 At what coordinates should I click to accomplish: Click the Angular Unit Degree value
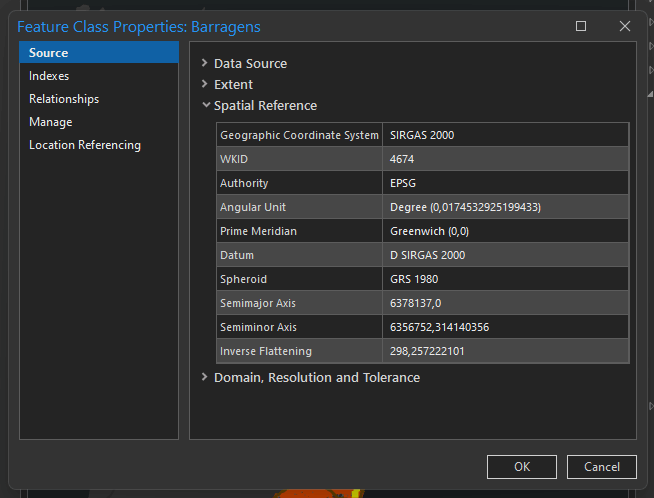(x=465, y=207)
